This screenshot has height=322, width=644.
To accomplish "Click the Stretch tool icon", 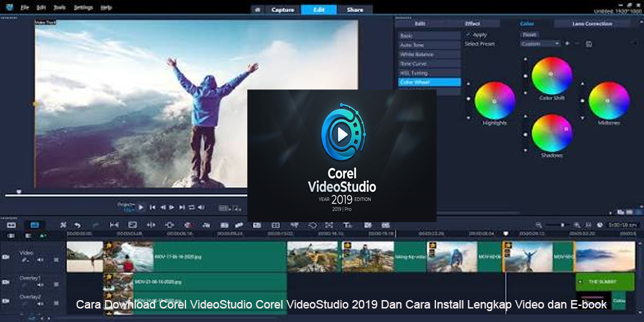I will 132,225.
